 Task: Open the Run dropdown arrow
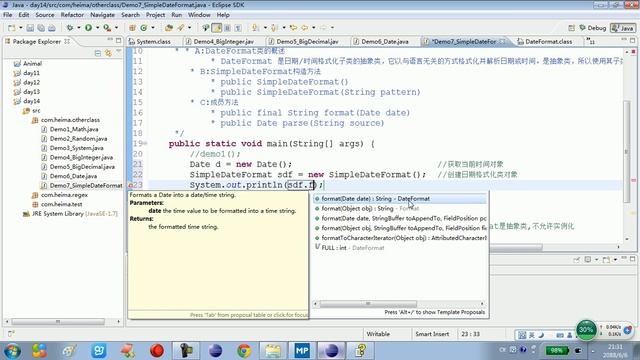[x=97, y=28]
